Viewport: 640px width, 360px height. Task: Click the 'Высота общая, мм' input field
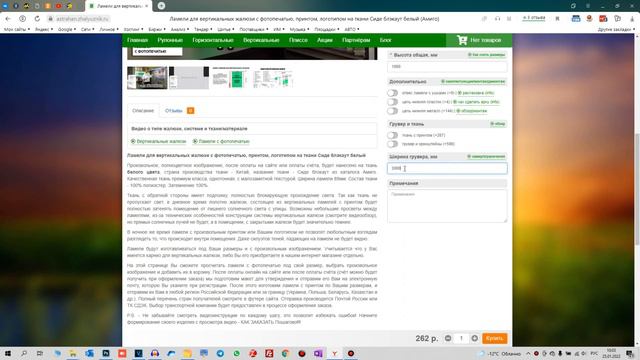pos(447,67)
